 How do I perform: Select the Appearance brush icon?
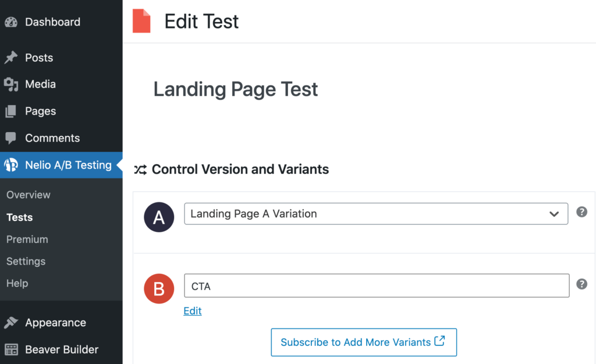(x=12, y=322)
